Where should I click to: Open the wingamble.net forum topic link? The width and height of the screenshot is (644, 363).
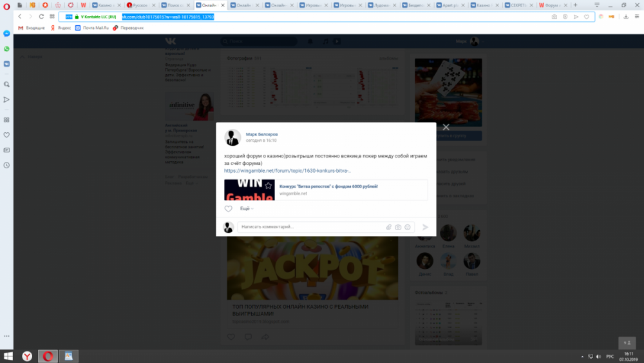coord(287,171)
